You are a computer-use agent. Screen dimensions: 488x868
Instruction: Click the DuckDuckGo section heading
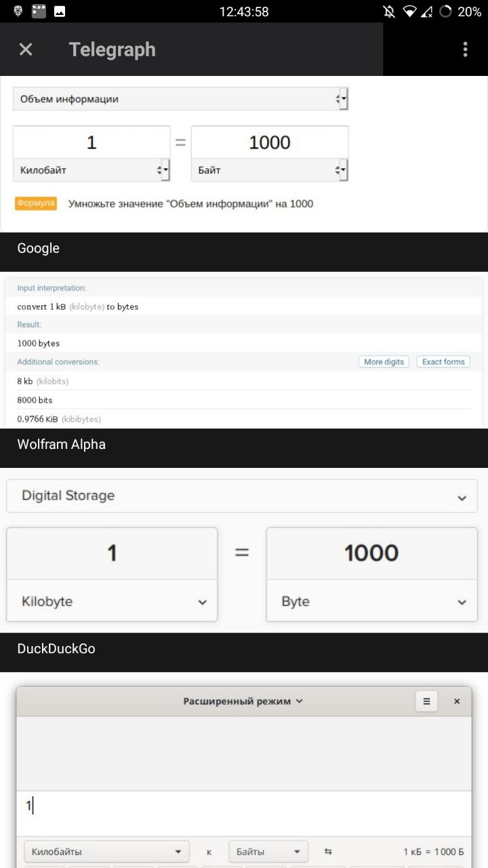click(56, 648)
